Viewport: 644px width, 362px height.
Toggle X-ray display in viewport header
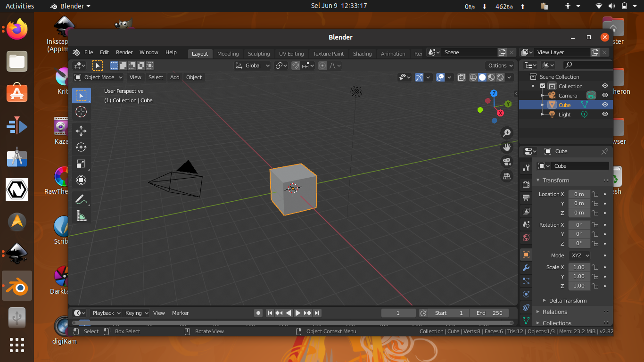click(x=462, y=77)
